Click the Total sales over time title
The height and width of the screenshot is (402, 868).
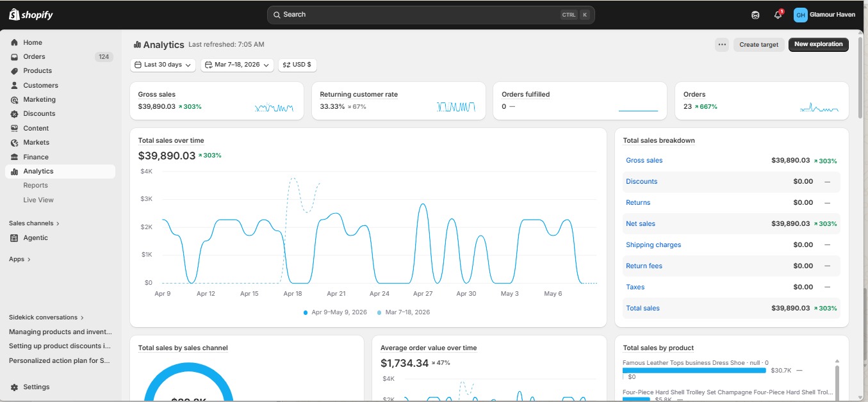(x=171, y=141)
